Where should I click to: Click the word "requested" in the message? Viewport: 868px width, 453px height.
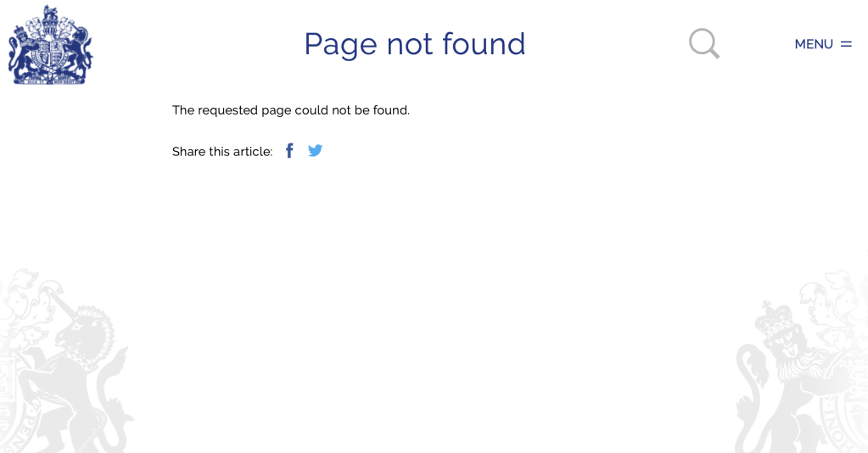(x=228, y=110)
